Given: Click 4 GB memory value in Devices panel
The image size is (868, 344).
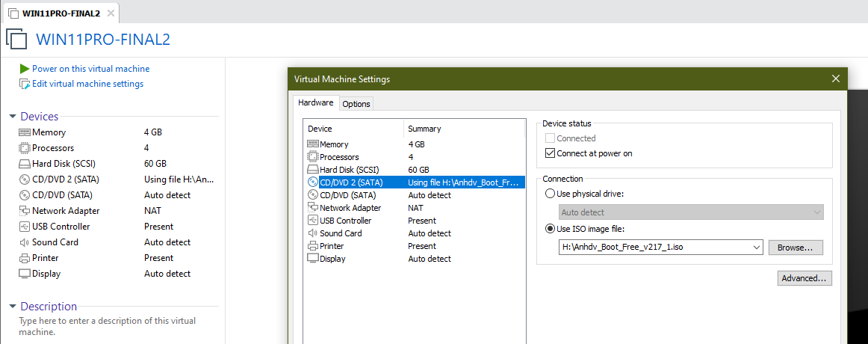Looking at the screenshot, I should [x=153, y=132].
